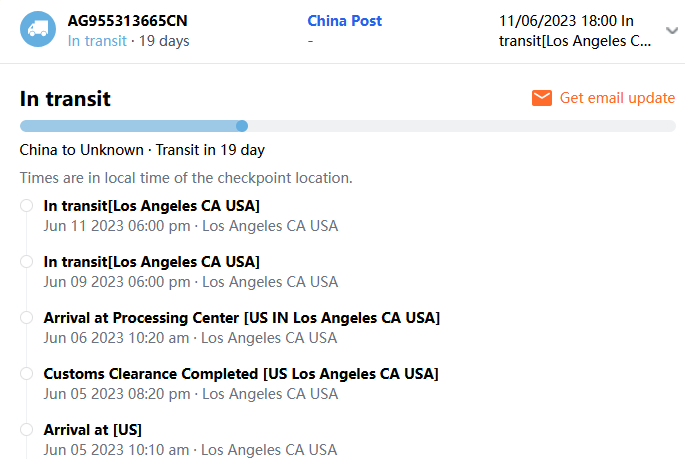The image size is (685, 459).
Task: Open Get email update link
Action: click(x=617, y=98)
